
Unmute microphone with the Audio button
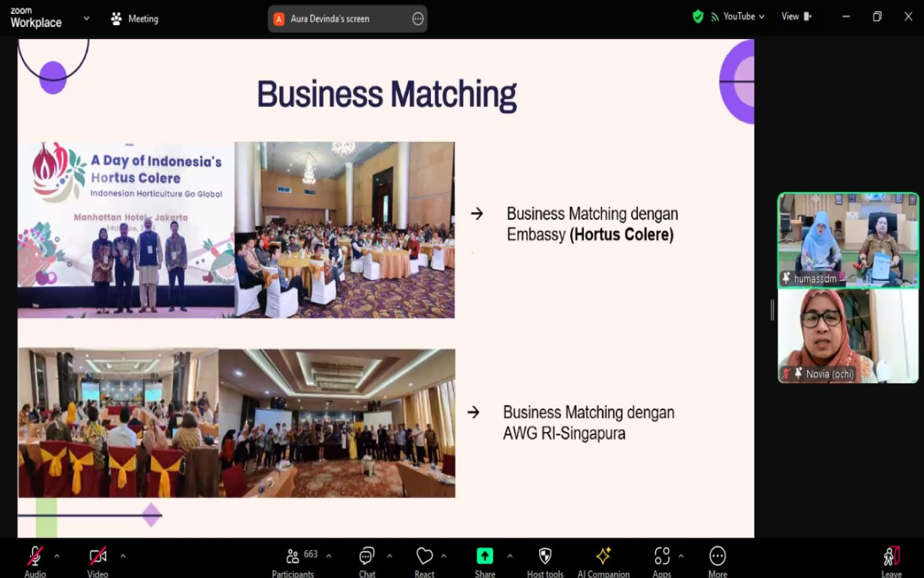pyautogui.click(x=35, y=557)
